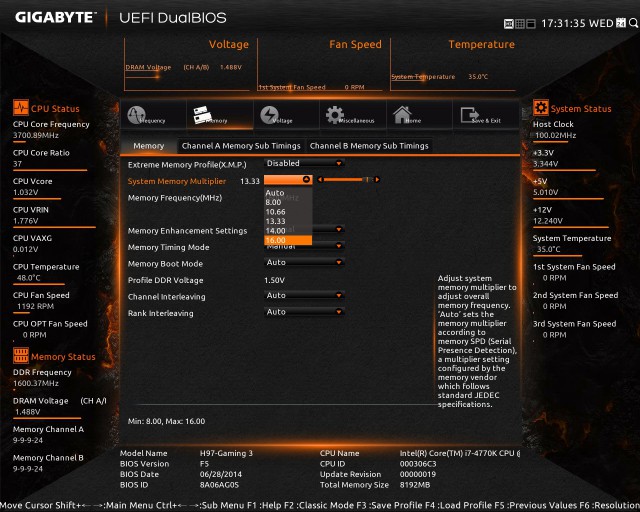Open the Save & Exit icon
This screenshot has width=640, height=512.
(470, 115)
